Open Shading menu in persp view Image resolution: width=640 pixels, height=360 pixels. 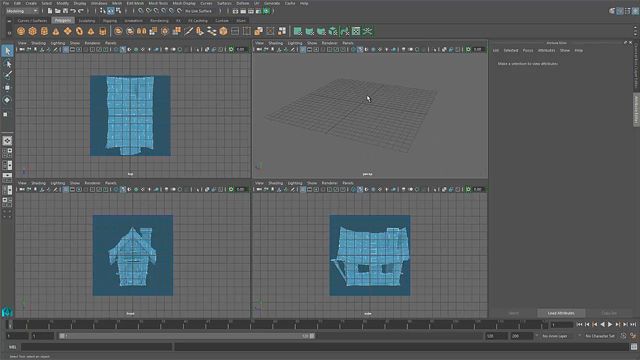click(276, 43)
